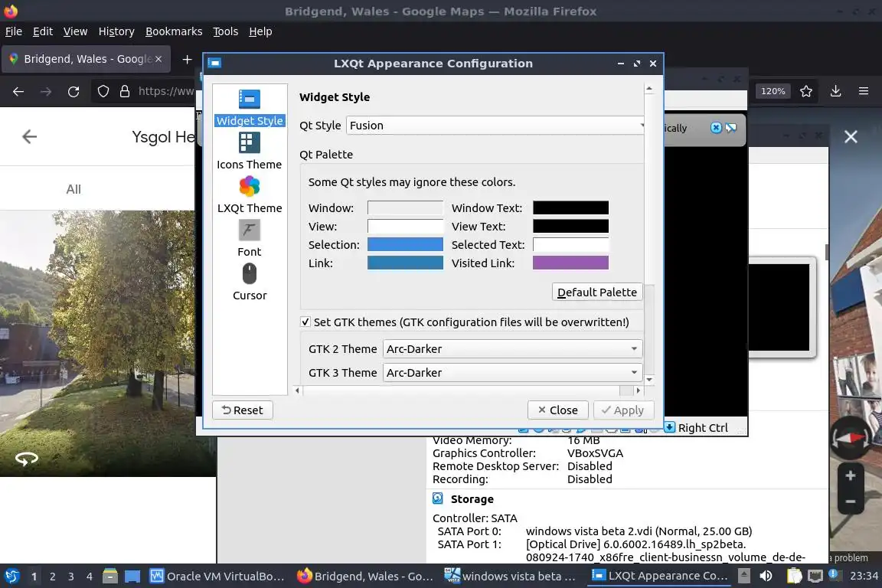The height and width of the screenshot is (588, 882).
Task: Select the All tab in Maps photos
Action: (73, 189)
